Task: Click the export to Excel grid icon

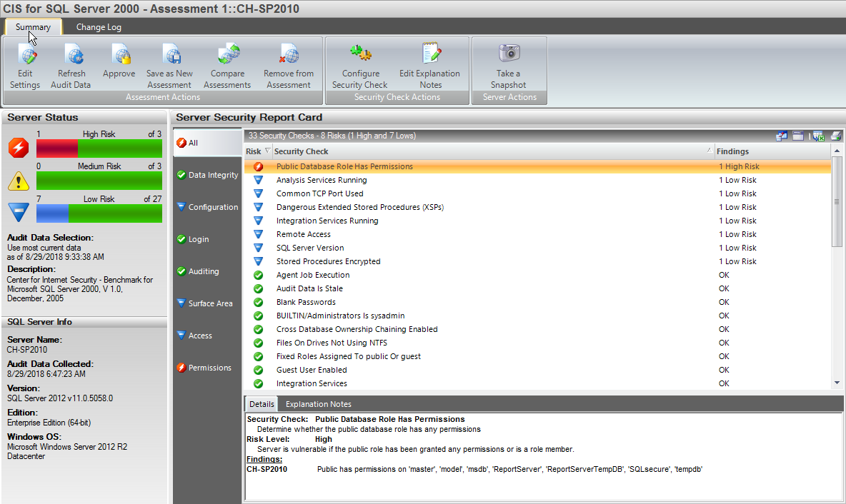Action: [818, 136]
